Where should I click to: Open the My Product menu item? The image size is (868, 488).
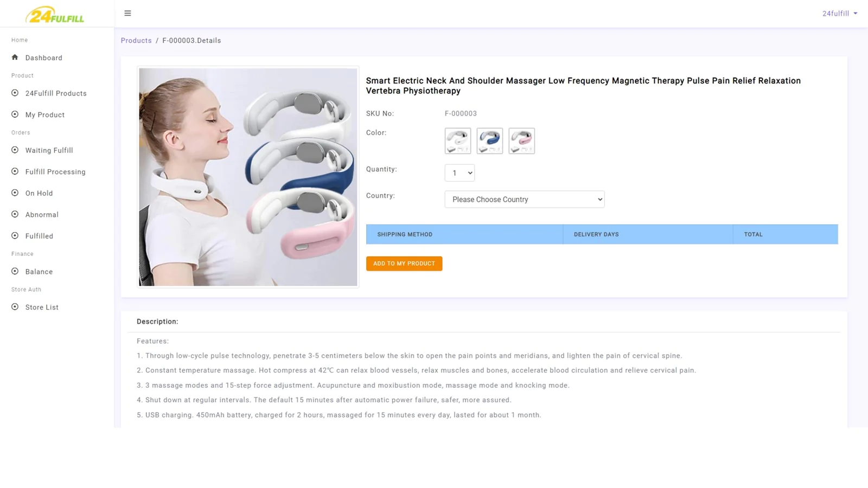pyautogui.click(x=45, y=115)
